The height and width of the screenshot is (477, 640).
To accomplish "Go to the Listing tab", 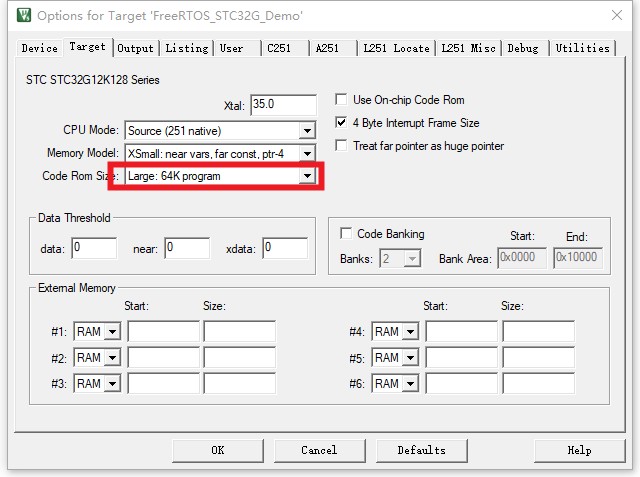I will 187,48.
